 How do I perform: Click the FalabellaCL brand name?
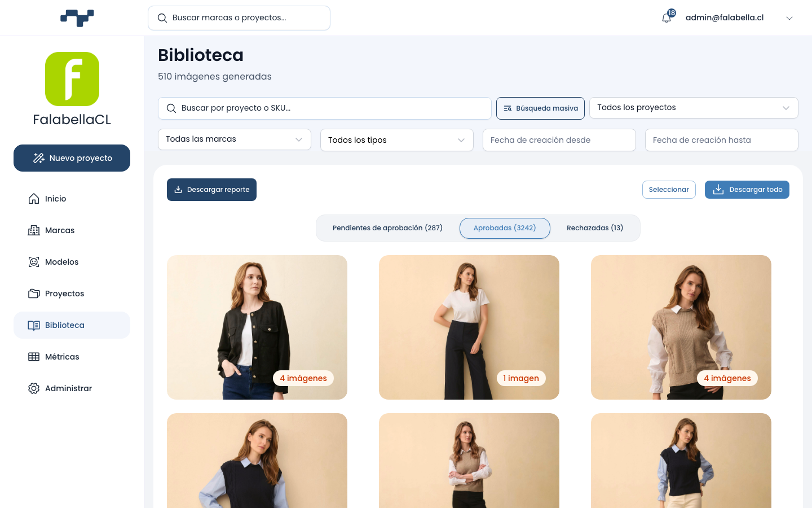(72, 120)
